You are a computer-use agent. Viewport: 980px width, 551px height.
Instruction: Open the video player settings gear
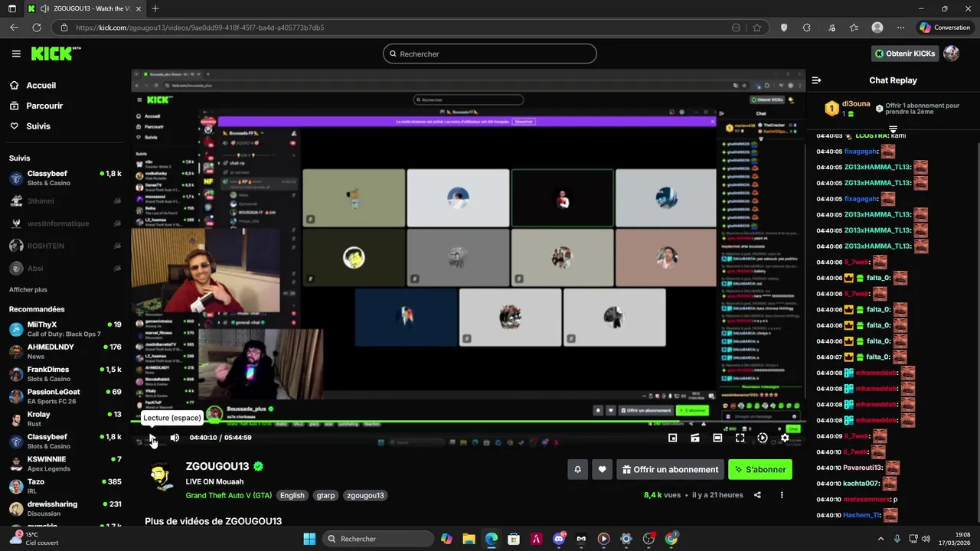pyautogui.click(x=785, y=438)
